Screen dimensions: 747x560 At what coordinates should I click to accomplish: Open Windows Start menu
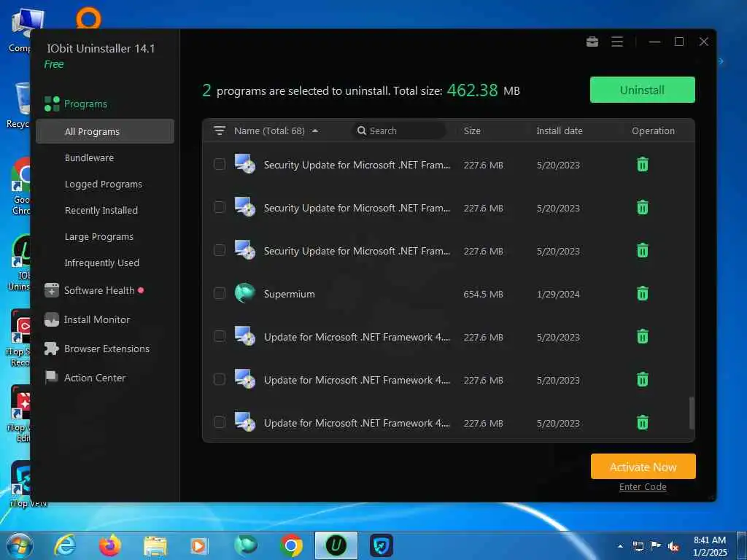[20, 545]
